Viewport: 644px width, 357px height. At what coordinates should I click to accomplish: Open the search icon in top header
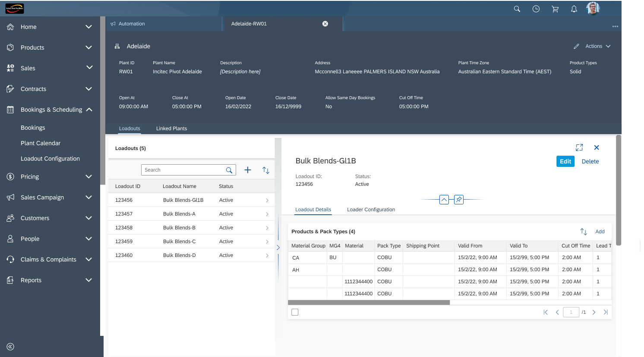[517, 9]
